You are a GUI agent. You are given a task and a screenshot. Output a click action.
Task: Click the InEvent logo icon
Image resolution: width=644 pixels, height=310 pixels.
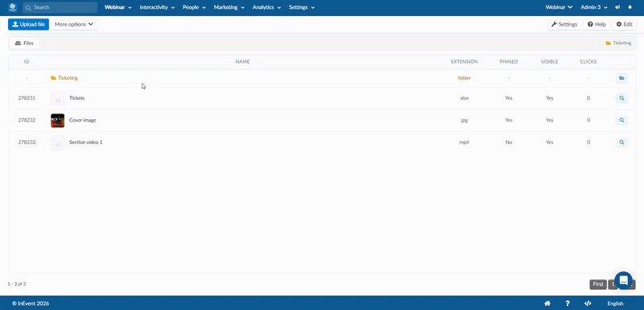pos(12,7)
